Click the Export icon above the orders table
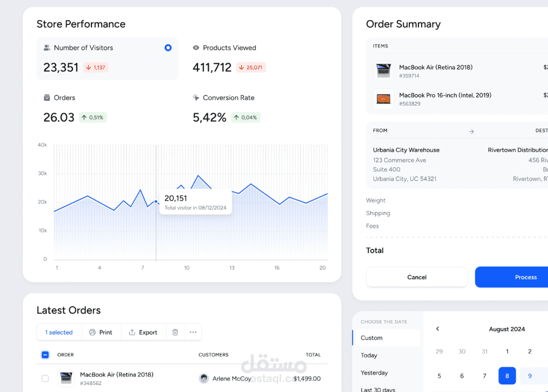The width and height of the screenshot is (548, 392). coord(132,332)
